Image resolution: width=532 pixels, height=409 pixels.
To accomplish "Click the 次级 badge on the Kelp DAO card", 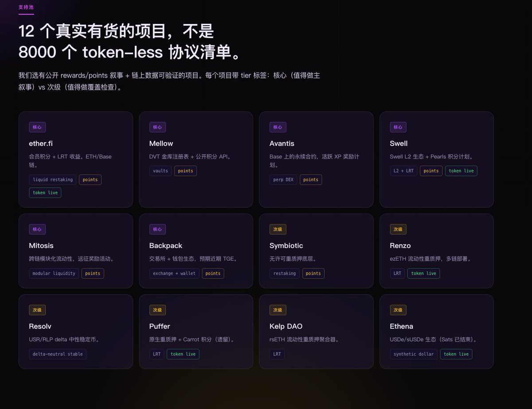I will coord(278,310).
